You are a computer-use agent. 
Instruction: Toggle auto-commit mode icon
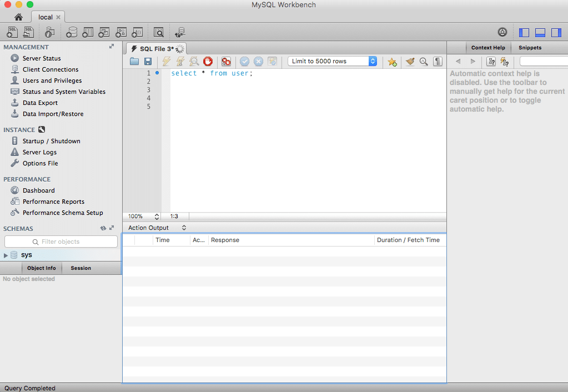[x=273, y=61]
